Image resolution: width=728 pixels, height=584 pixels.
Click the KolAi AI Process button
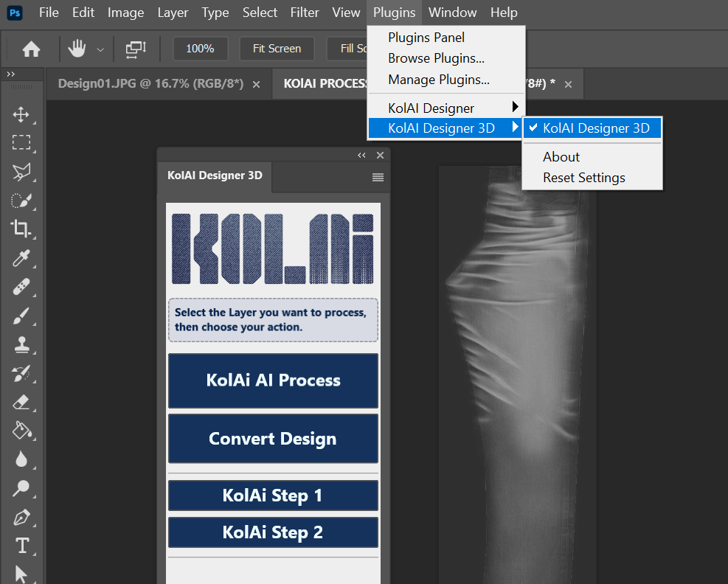tap(273, 380)
